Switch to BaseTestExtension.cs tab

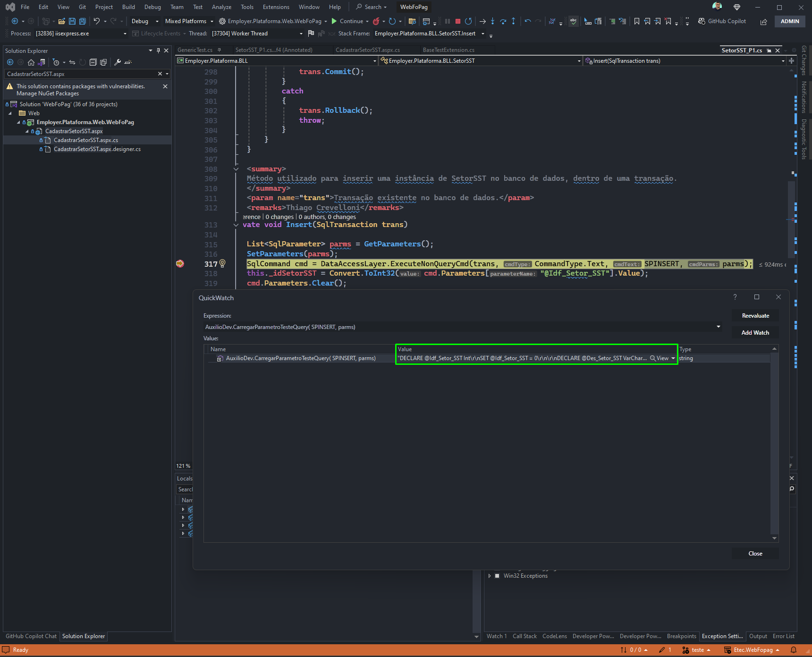click(x=448, y=50)
